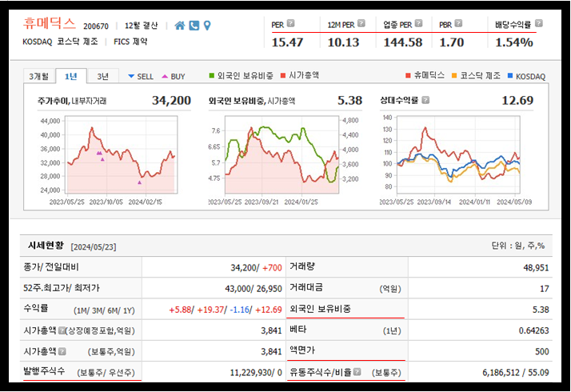Click the chart price value 34,200

point(171,100)
